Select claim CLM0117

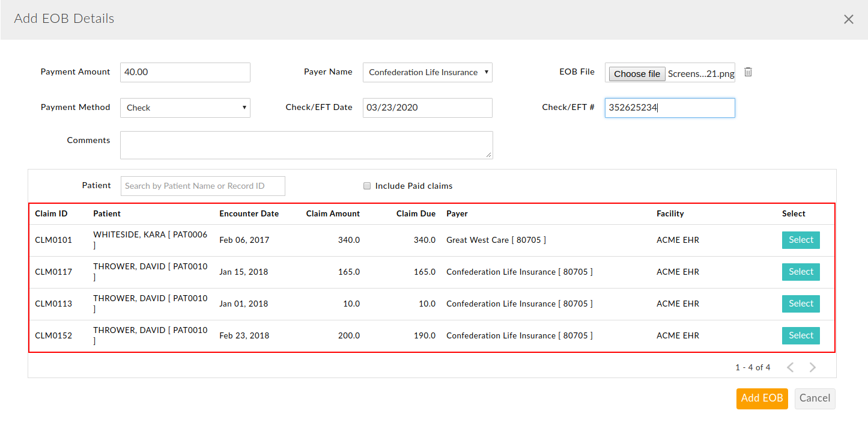[801, 272]
